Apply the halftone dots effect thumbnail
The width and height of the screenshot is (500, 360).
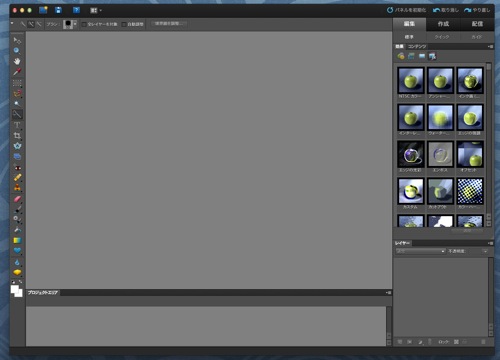[x=470, y=191]
